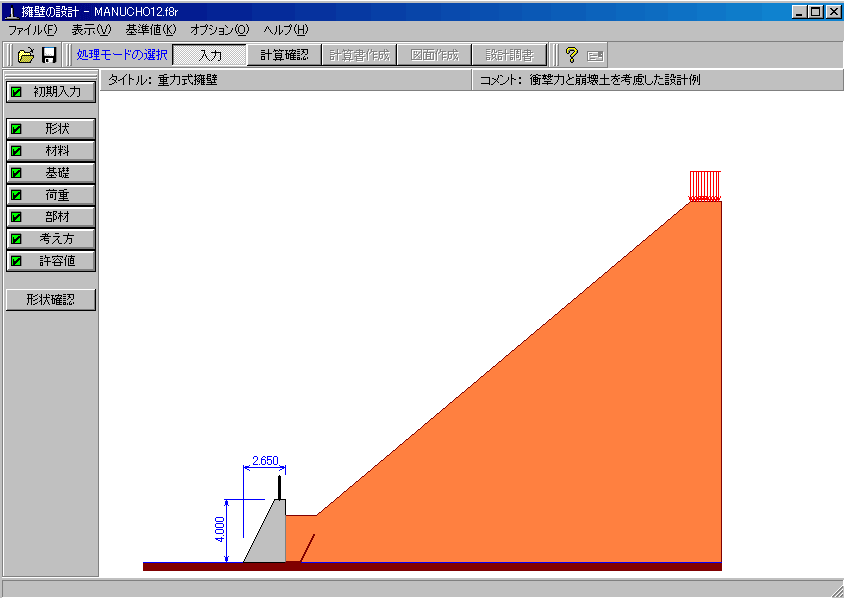Viewport: 844px width, 598px height.
Task: Open the 許容値 input dialog
Action: (51, 261)
